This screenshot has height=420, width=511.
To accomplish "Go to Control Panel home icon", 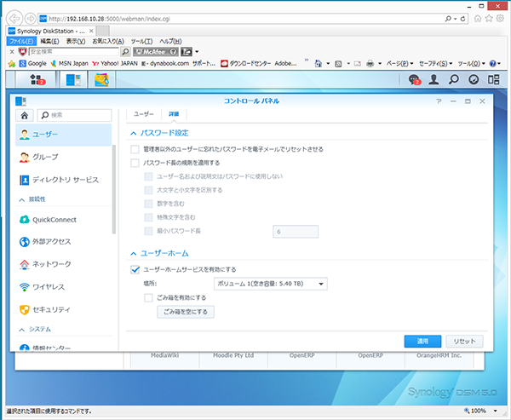I will 25,115.
